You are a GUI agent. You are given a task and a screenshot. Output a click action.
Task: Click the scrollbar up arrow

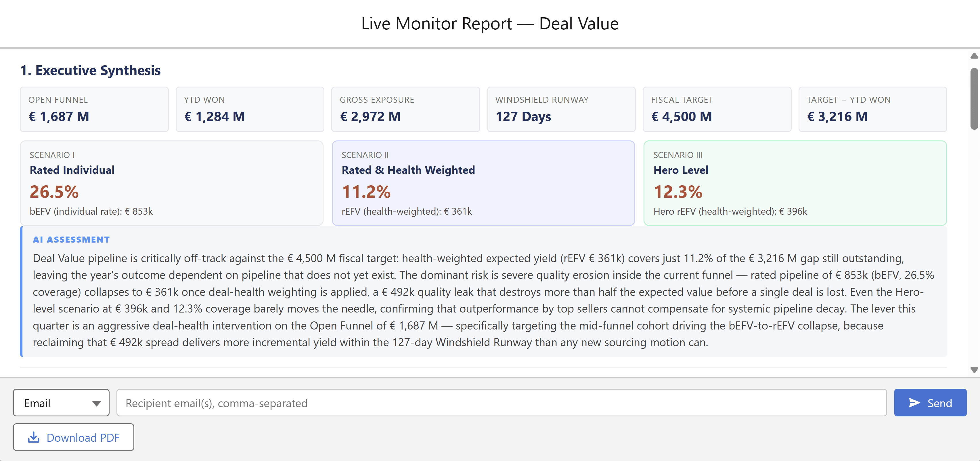tap(974, 56)
